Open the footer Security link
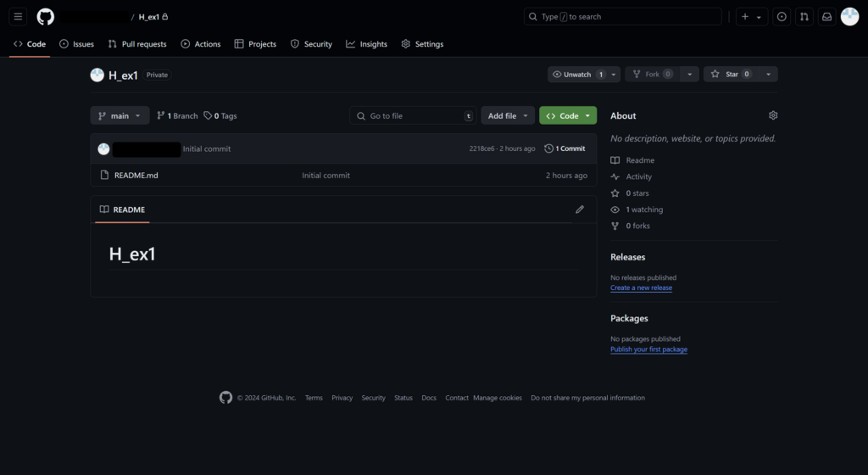 pyautogui.click(x=373, y=398)
